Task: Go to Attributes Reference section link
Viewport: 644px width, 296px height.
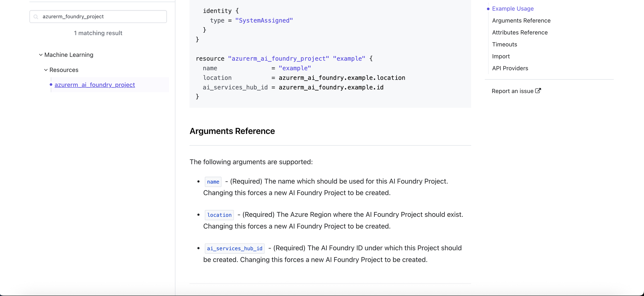Action: click(520, 32)
